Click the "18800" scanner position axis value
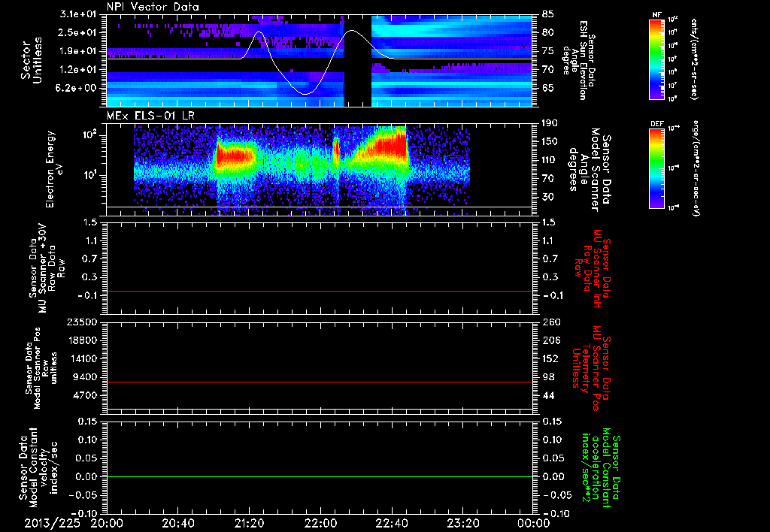770x532 pixels. pos(81,340)
